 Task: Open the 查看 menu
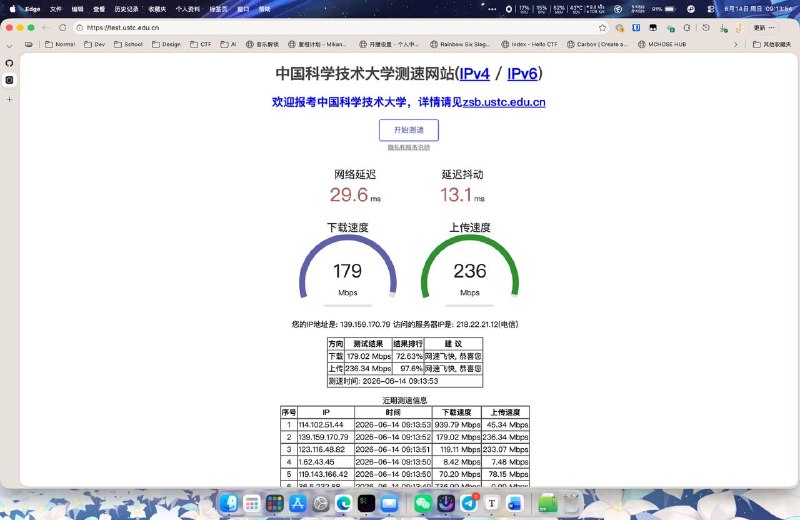pos(99,9)
